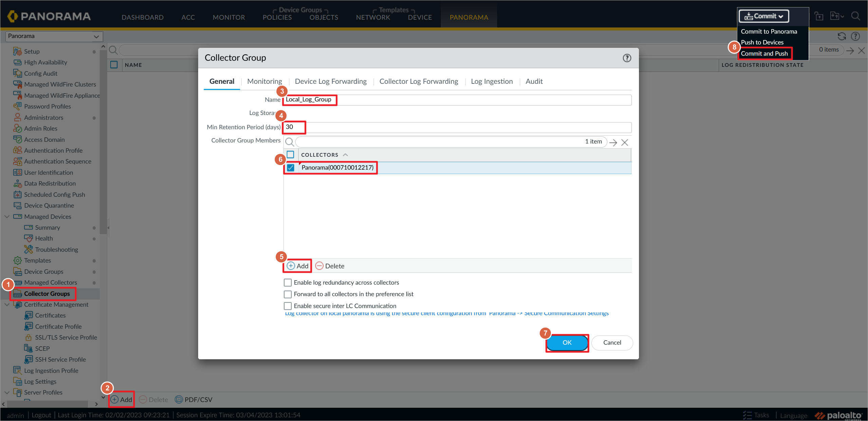The image size is (868, 421).
Task: Click Delete under Collector Group Members
Action: pyautogui.click(x=329, y=266)
